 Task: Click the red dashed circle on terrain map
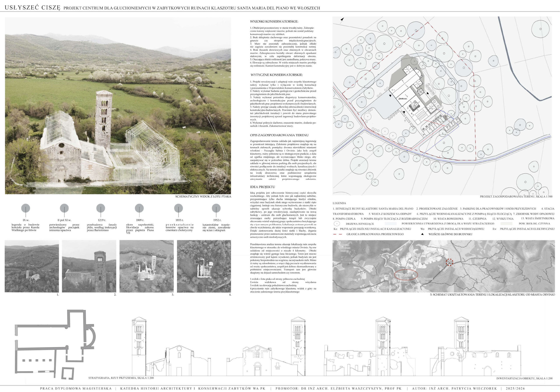point(449,262)
